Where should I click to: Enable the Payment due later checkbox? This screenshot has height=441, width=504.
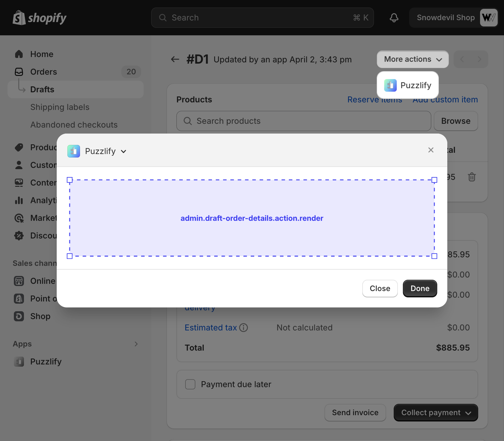(x=190, y=384)
